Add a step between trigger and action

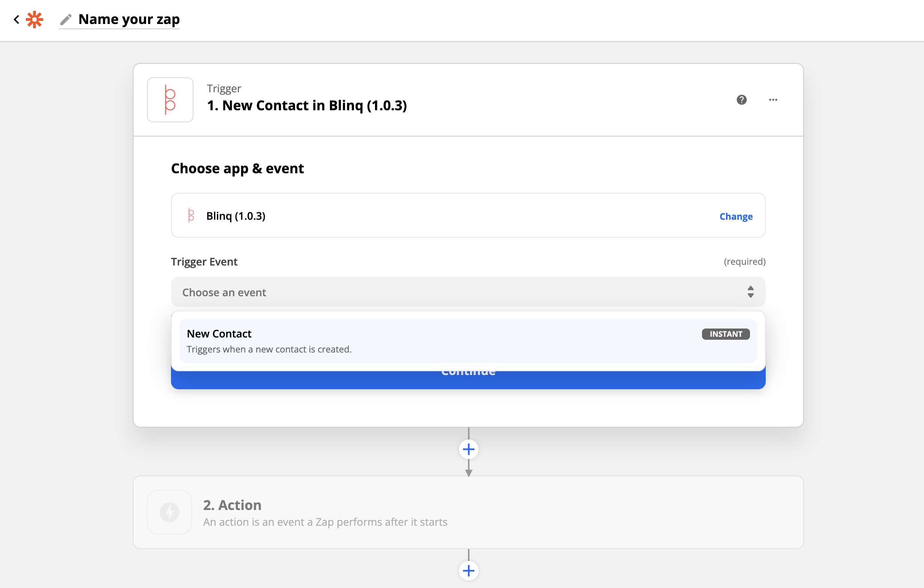coord(468,449)
